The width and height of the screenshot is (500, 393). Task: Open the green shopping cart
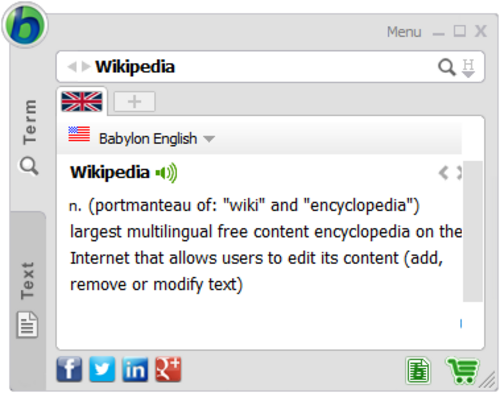point(462,370)
